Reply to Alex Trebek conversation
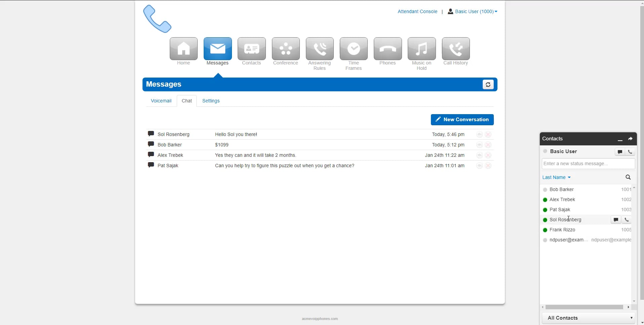 [x=479, y=155]
